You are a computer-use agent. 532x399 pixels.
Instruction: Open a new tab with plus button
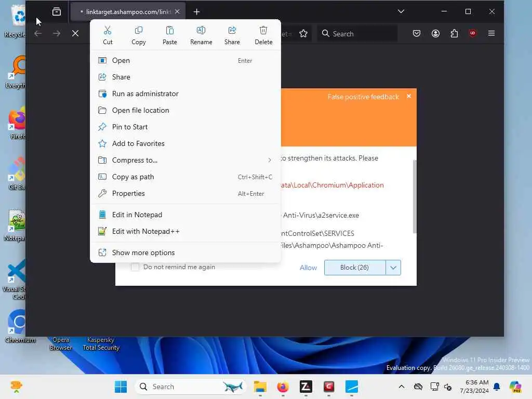point(196,12)
